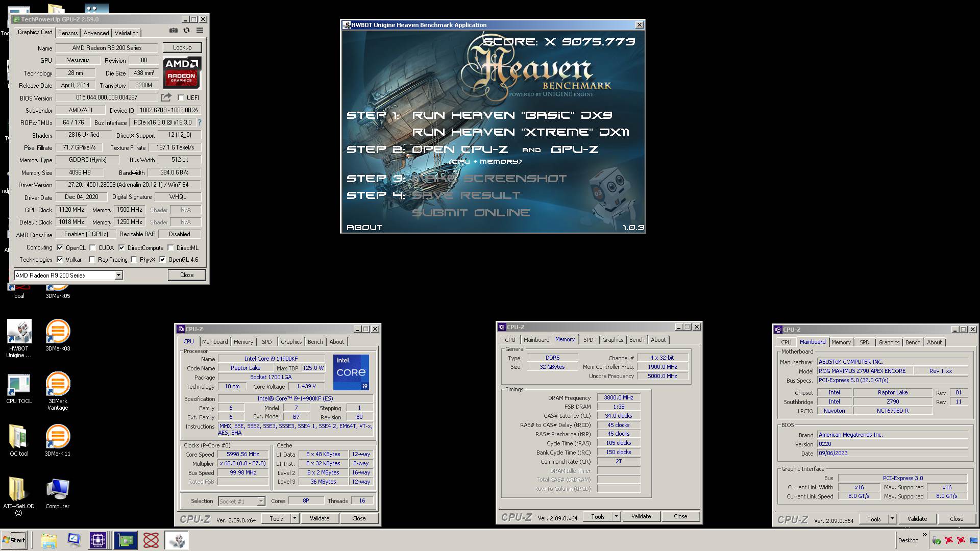Click the GPU-Z Close button

[187, 275]
